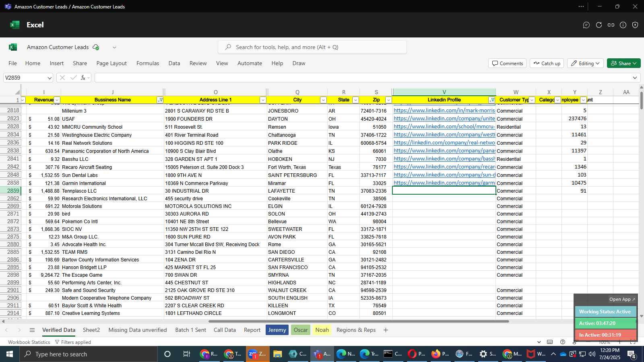Open the Editing mode dropdown

click(586, 63)
